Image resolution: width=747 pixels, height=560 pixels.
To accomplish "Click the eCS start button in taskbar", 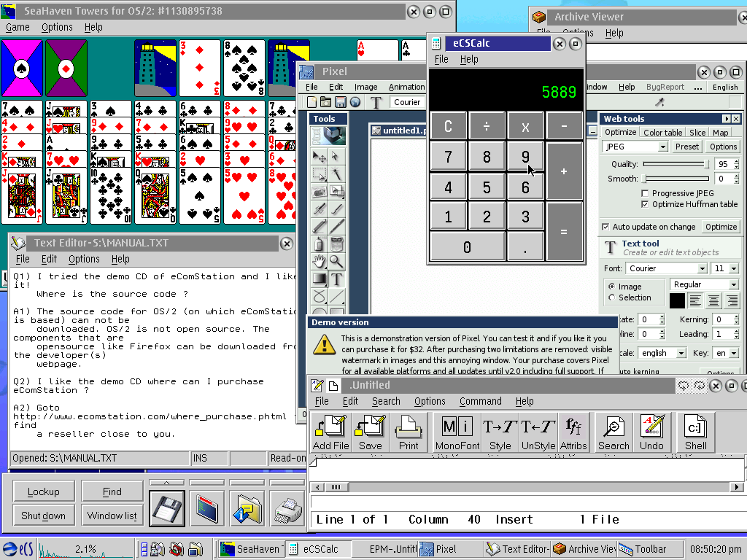I will [19, 549].
